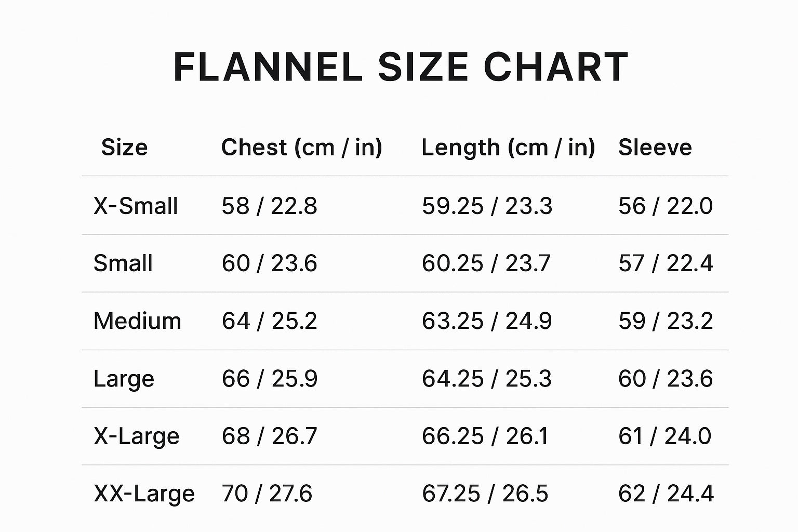Click the Length (cm / in) column header

508,148
